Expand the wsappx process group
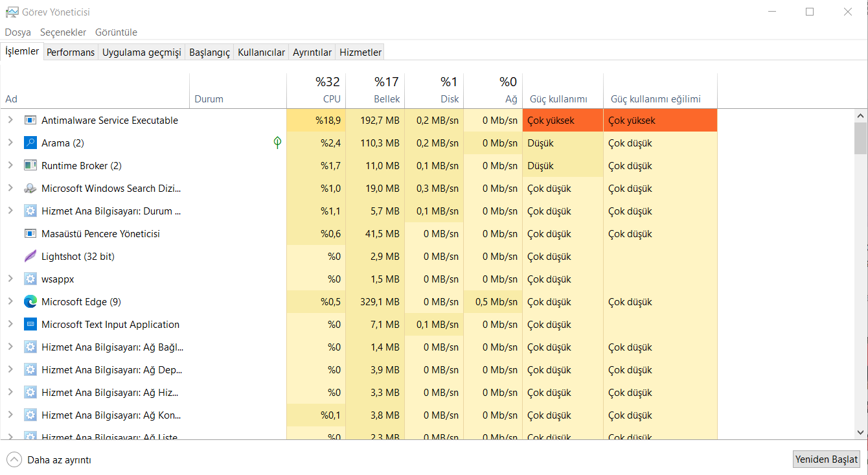Screen dimensions: 868x475 (10, 279)
